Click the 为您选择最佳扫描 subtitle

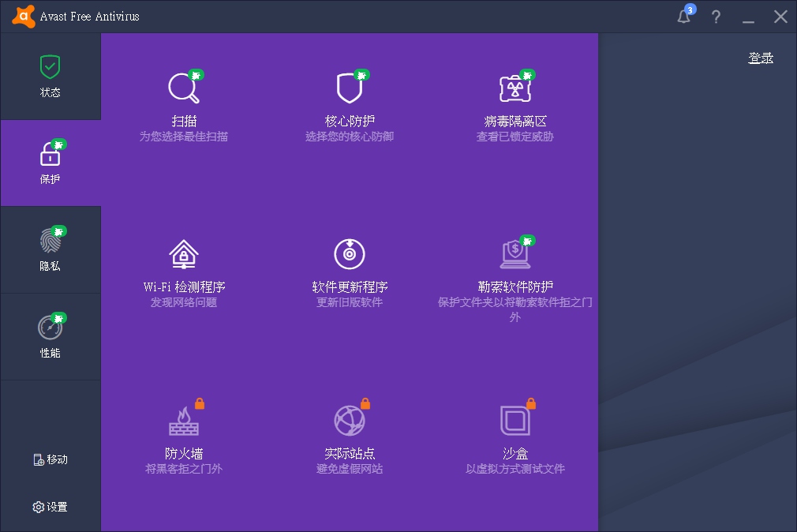(184, 137)
